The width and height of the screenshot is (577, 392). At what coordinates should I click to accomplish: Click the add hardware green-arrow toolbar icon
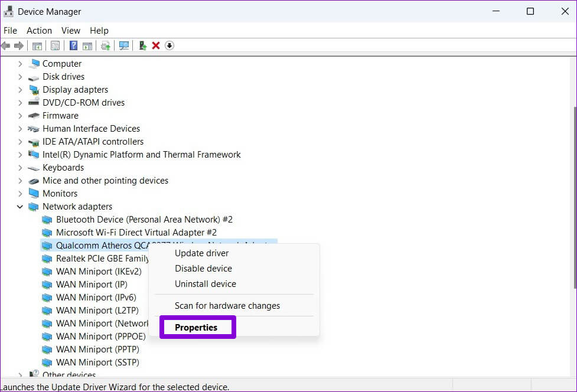click(142, 45)
